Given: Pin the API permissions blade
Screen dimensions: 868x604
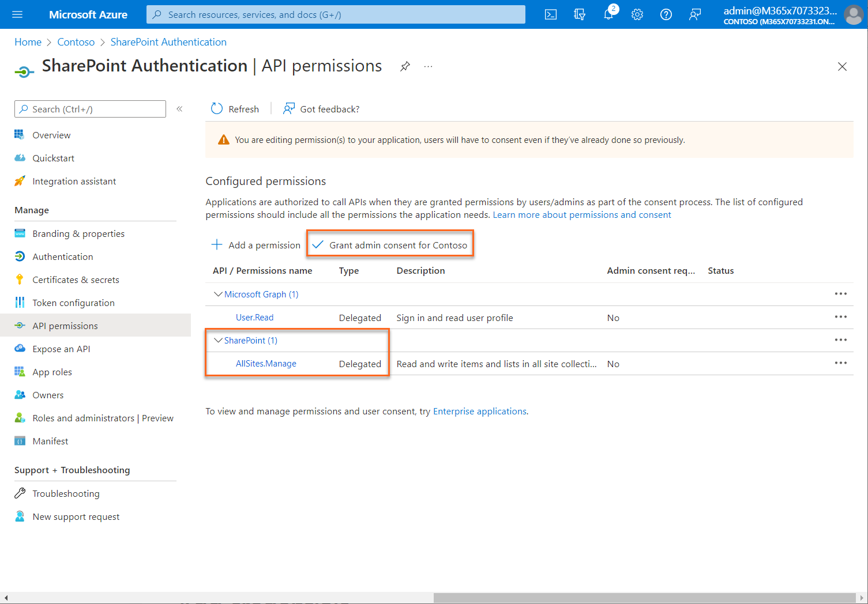Looking at the screenshot, I should point(405,67).
